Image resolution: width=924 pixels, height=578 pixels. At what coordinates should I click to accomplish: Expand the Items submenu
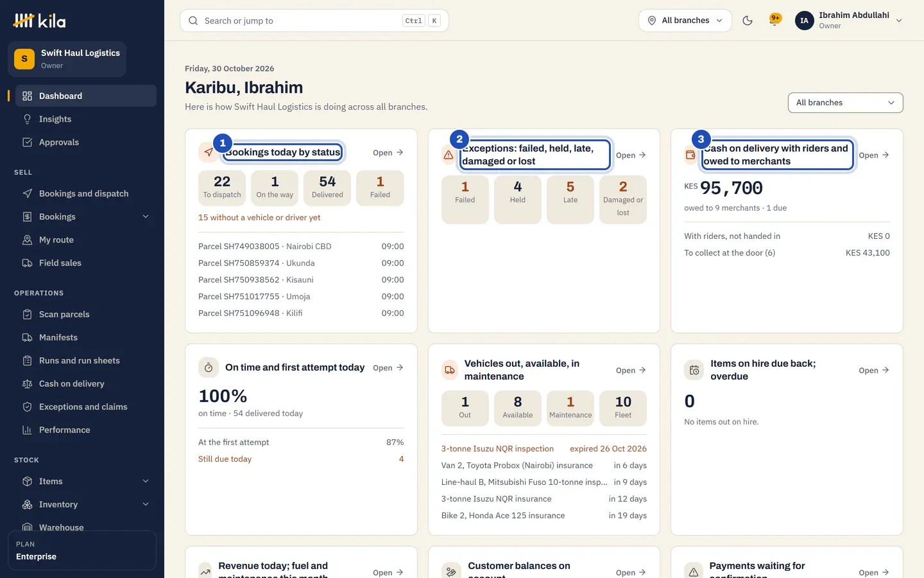146,481
